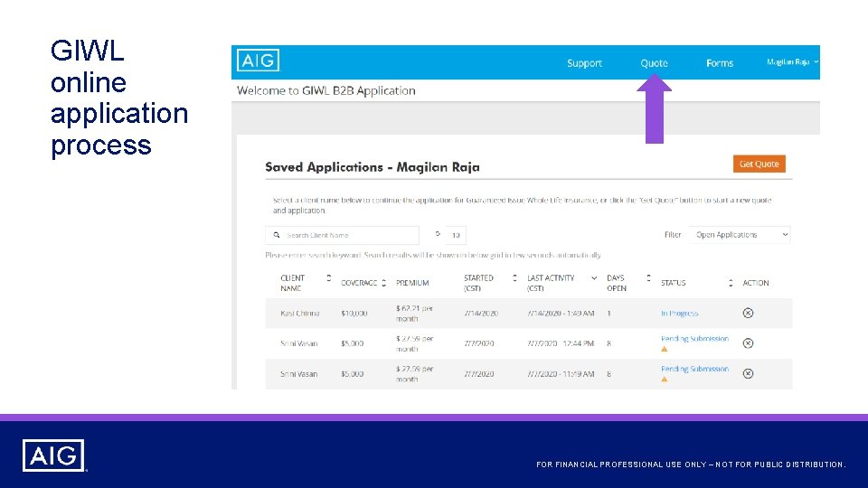Click the Welcome to GIWL B2B Application title
Image resolution: width=868 pixels, height=488 pixels.
pos(326,90)
